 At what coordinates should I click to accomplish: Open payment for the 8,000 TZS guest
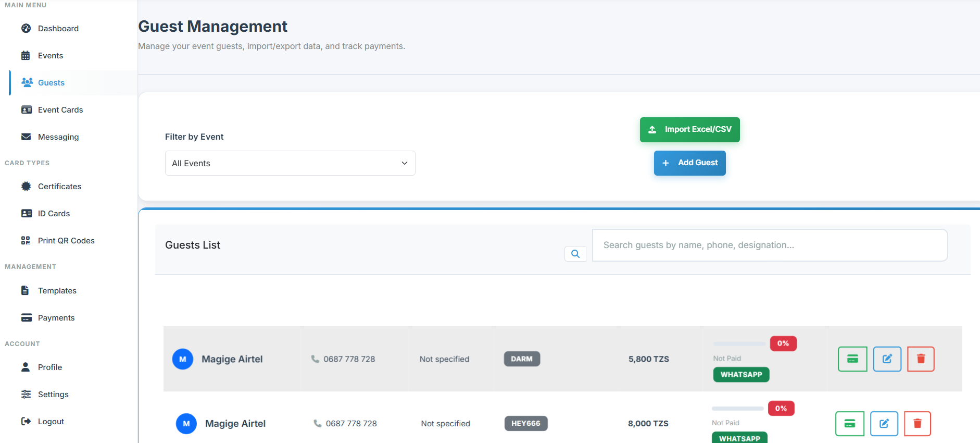pyautogui.click(x=850, y=424)
